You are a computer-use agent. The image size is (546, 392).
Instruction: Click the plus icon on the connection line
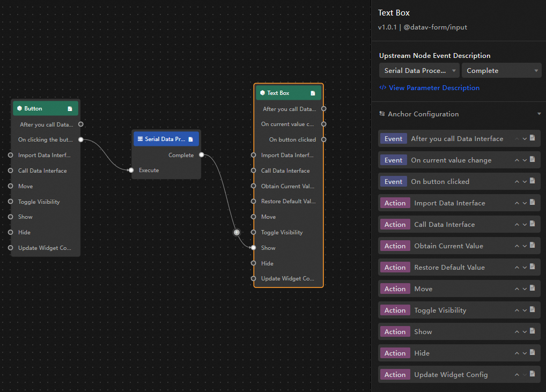click(x=237, y=232)
